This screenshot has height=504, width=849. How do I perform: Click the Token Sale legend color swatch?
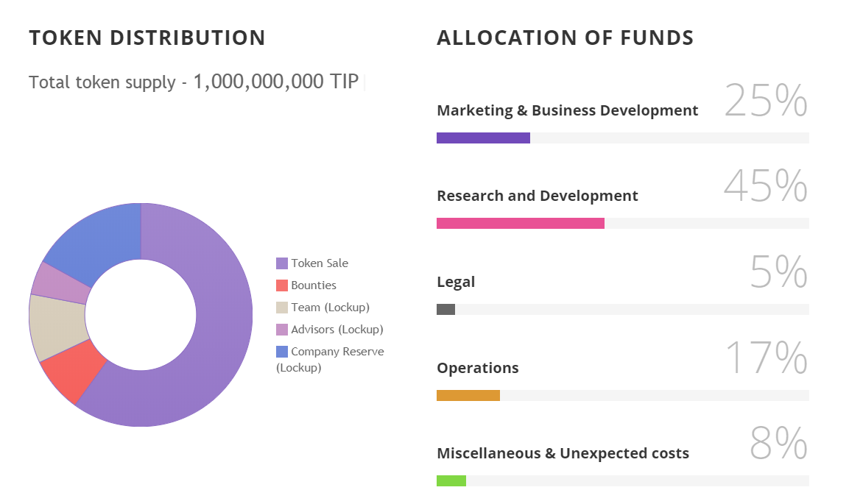[x=282, y=263]
